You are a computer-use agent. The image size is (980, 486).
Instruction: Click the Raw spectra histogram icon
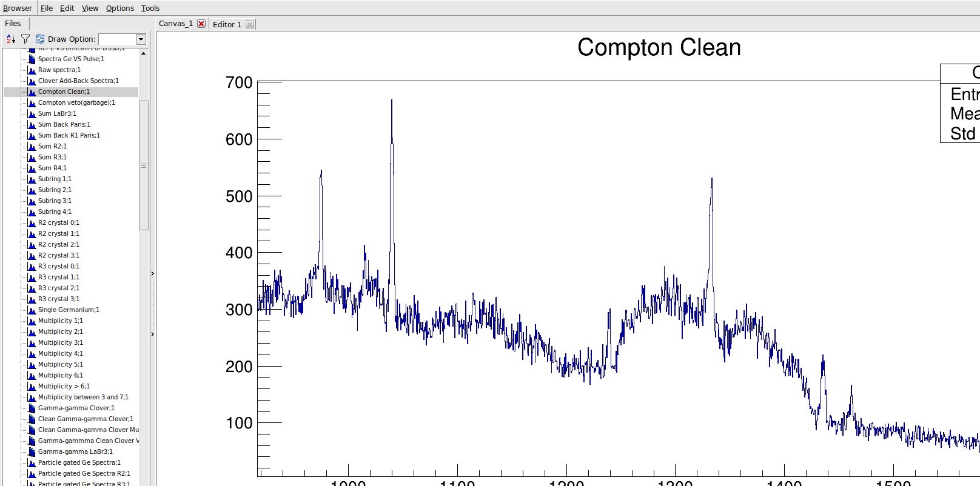(32, 70)
